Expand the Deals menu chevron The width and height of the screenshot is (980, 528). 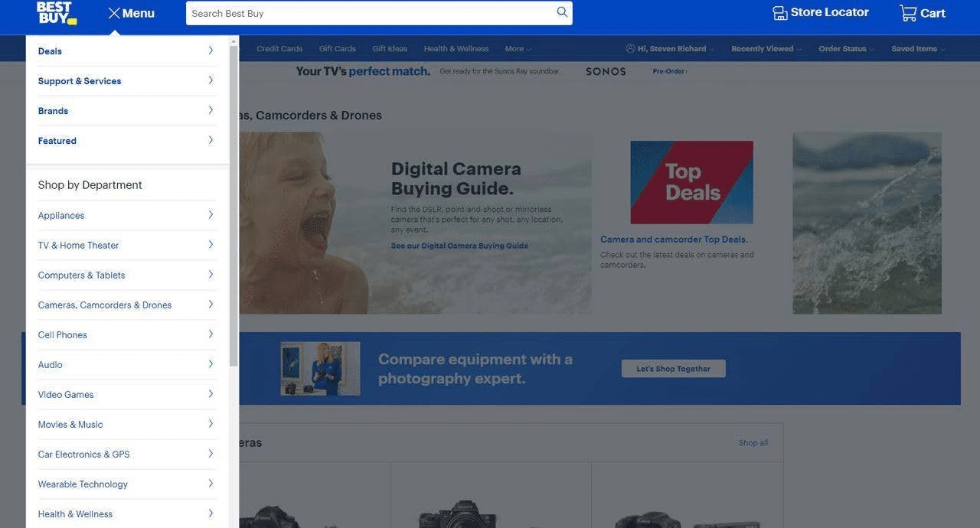(x=211, y=51)
